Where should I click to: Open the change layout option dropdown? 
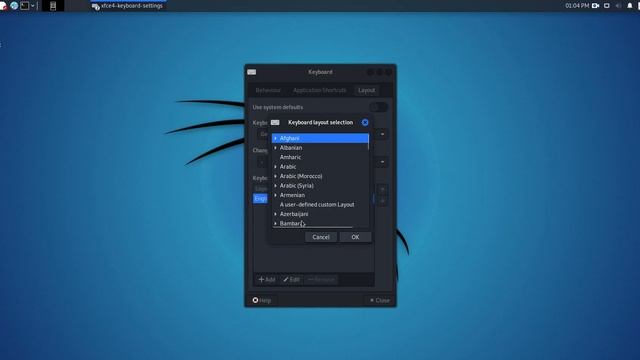382,162
